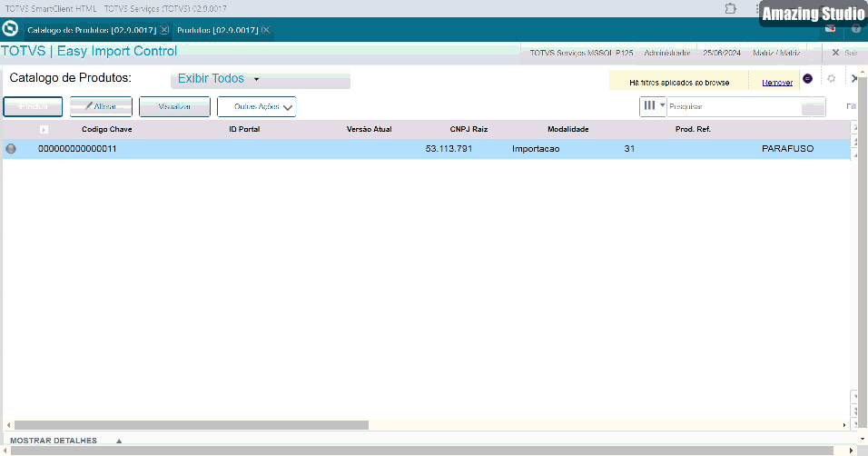Screen dimensions: 868x456
Task: Open the column search selector dropdown
Action: 653,106
